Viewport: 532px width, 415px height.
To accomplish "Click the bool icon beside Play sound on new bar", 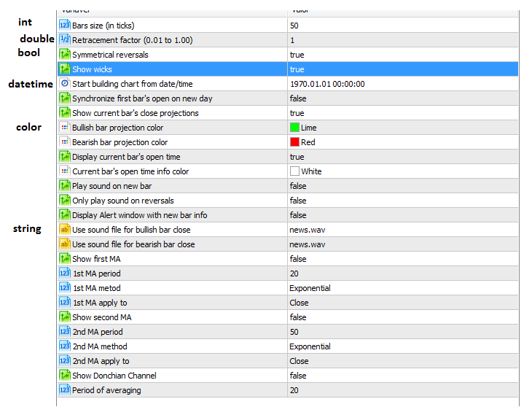I will [64, 186].
